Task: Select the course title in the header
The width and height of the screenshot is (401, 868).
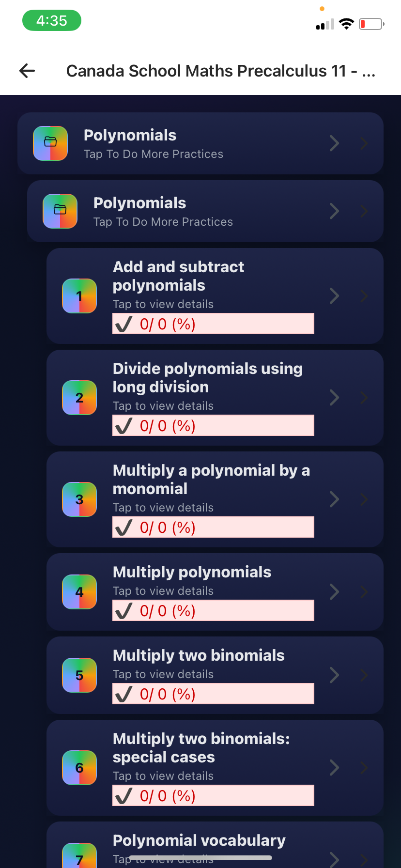Action: [x=221, y=71]
